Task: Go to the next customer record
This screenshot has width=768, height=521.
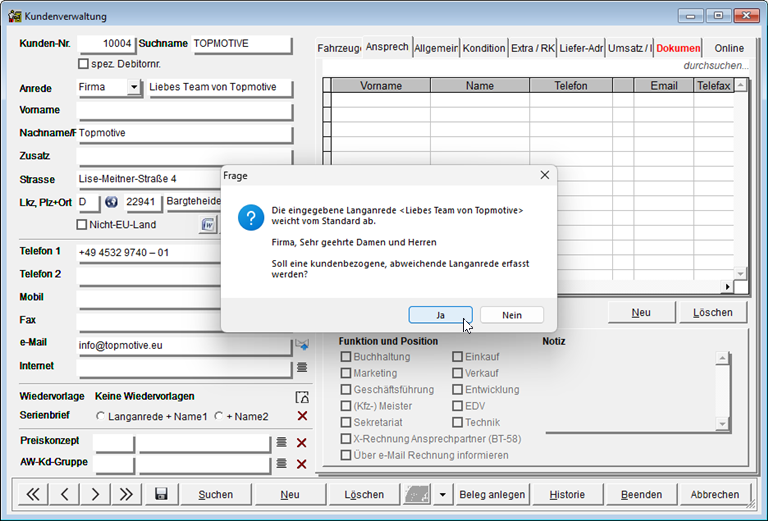Action: 95,494
